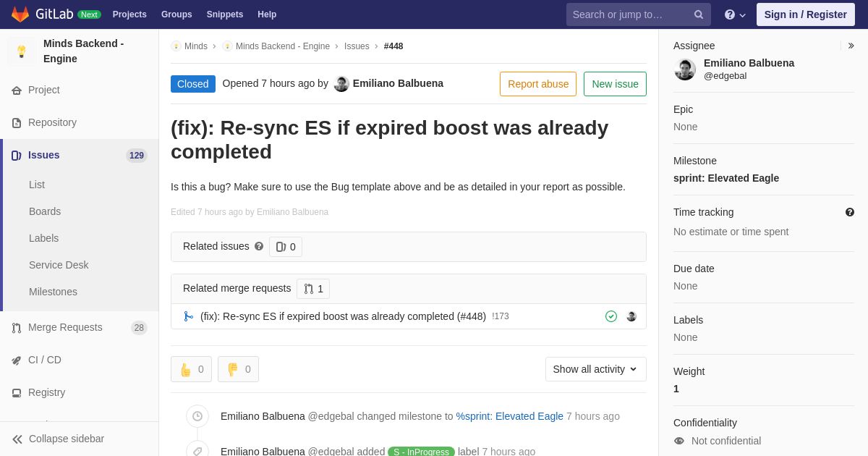This screenshot has height=456, width=868.
Task: Open Milestones in sidebar
Action: point(53,292)
